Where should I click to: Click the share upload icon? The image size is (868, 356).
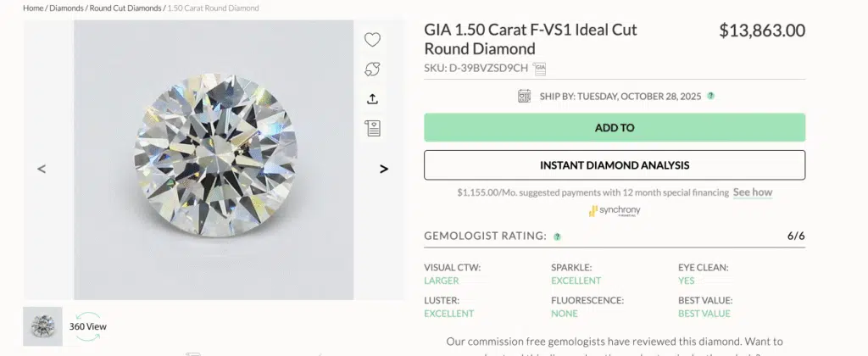372,98
